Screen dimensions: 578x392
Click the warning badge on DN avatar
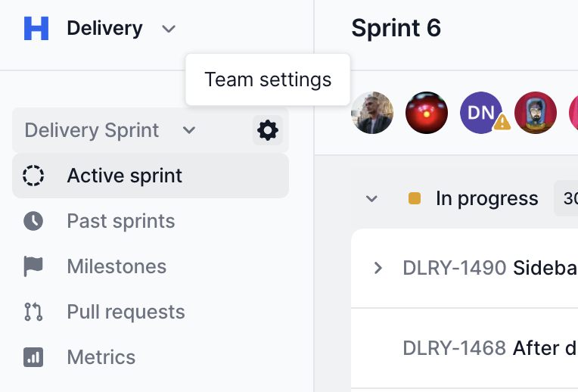[x=502, y=122]
